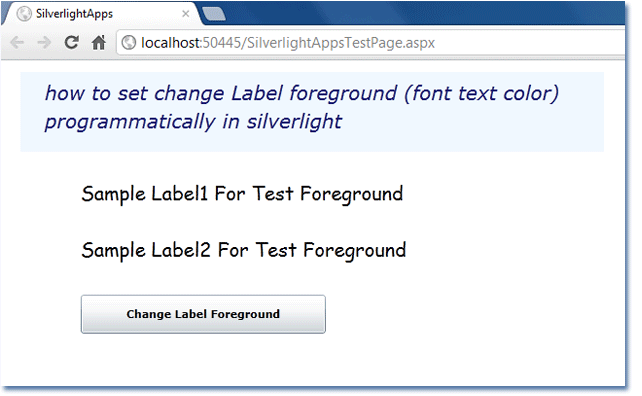
Task: Open a new tab with the new-tab button
Action: coord(214,14)
